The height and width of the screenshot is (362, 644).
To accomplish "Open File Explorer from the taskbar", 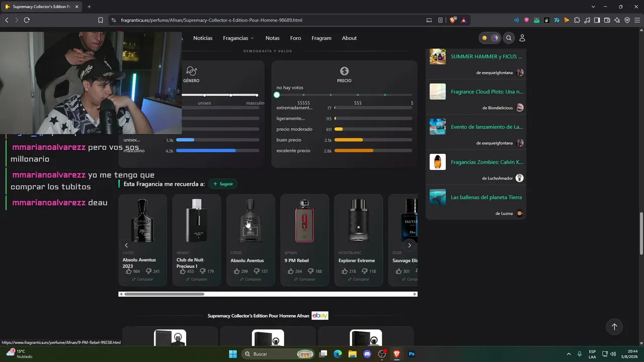I will pos(352,354).
